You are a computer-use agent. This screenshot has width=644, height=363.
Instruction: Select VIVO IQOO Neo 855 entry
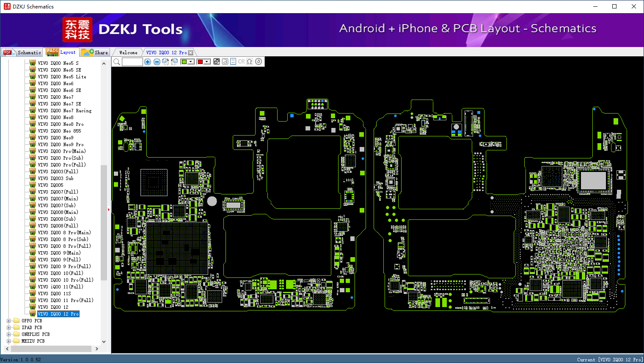(x=59, y=131)
